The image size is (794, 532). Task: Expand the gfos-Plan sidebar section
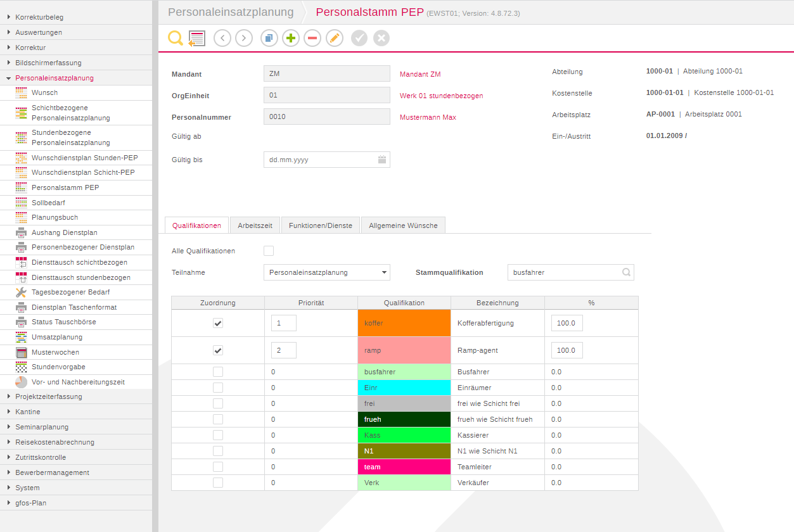(76, 503)
